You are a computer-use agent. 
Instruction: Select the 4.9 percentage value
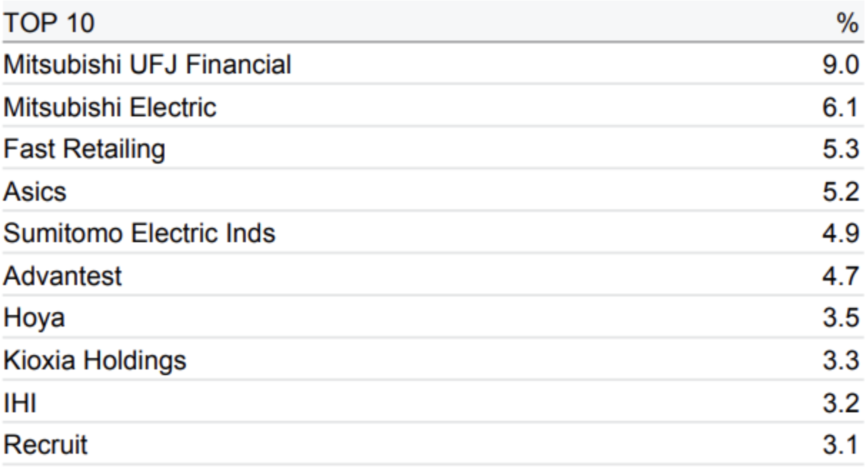pyautogui.click(x=841, y=233)
